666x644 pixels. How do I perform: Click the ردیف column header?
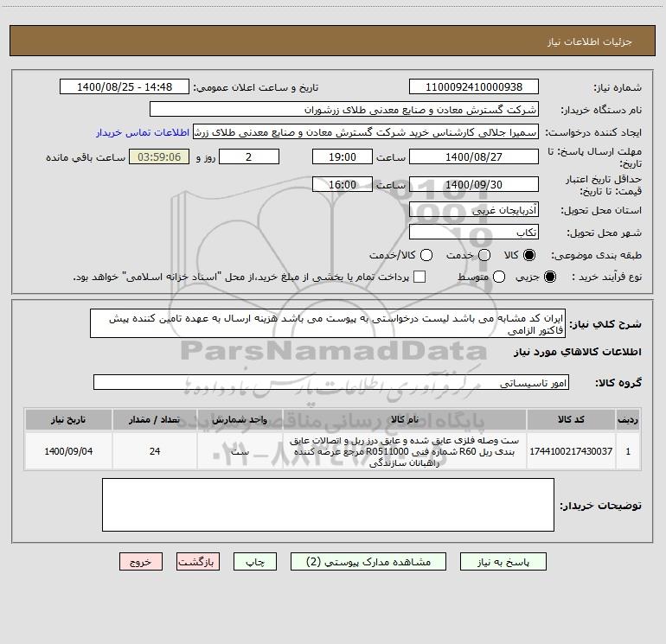(x=628, y=419)
